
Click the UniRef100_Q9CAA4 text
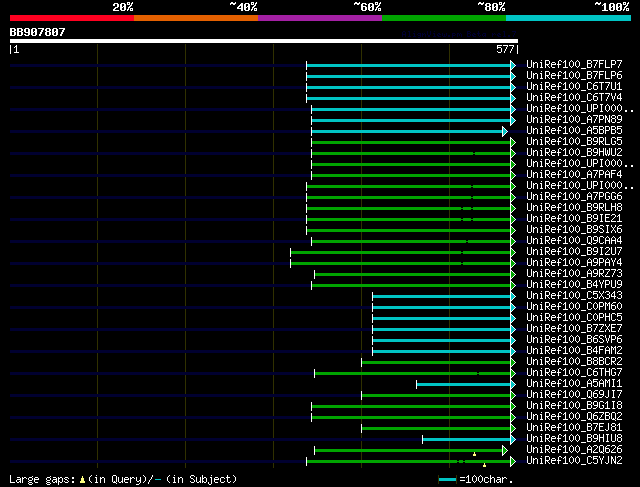click(x=574, y=241)
